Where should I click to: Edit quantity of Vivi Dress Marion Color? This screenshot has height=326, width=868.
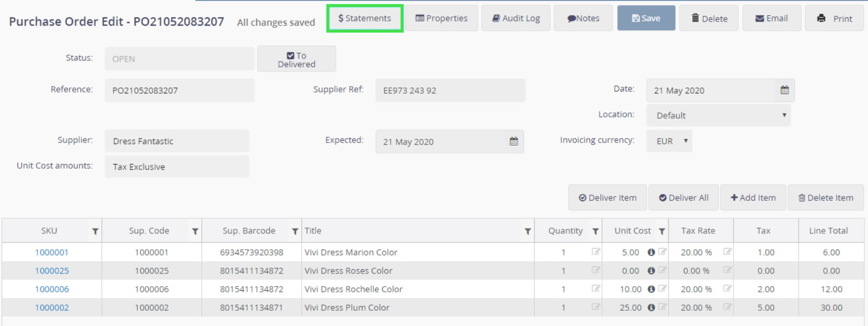(596, 252)
